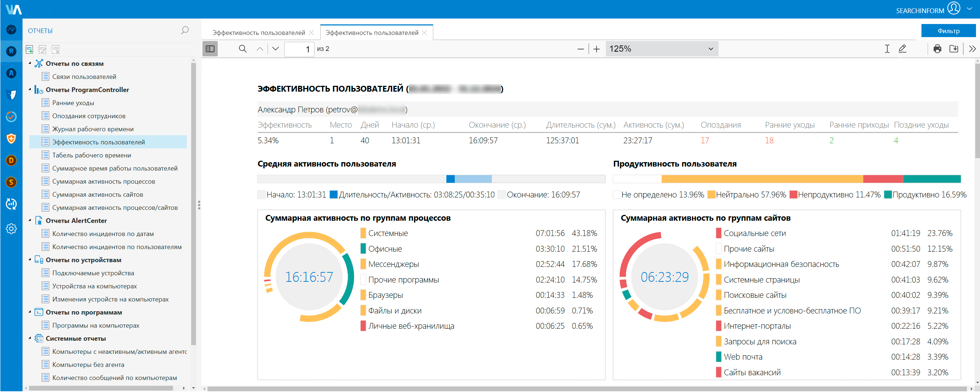Switch to the first inactive Эффективность пользователей tab
The image size is (980, 392).
pyautogui.click(x=259, y=33)
